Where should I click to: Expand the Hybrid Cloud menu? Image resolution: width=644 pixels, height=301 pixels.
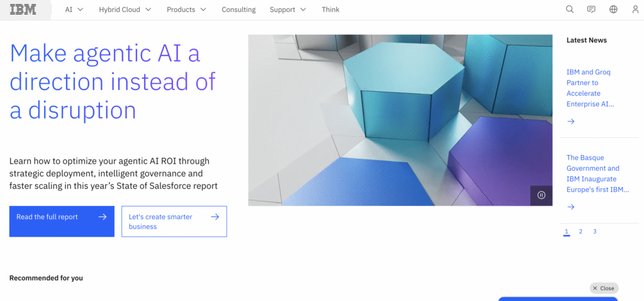tap(125, 9)
